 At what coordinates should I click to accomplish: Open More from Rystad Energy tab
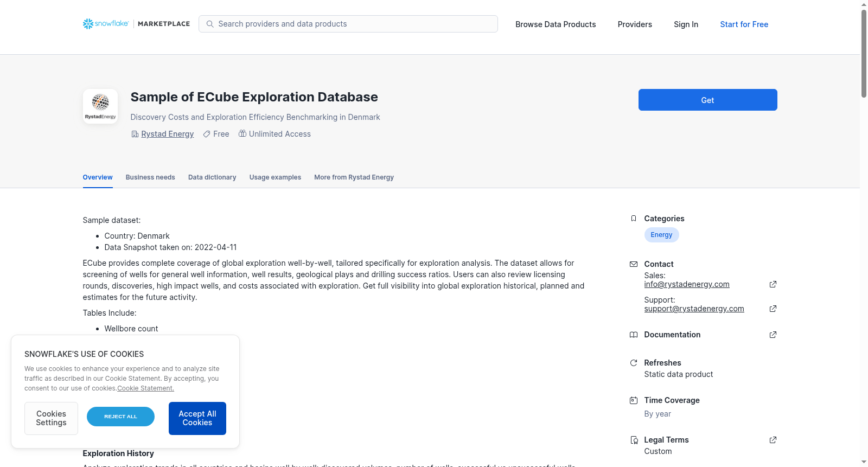[354, 177]
